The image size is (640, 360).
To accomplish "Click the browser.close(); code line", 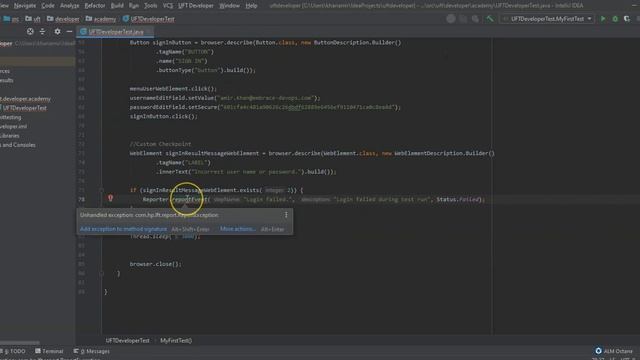I will (156, 264).
